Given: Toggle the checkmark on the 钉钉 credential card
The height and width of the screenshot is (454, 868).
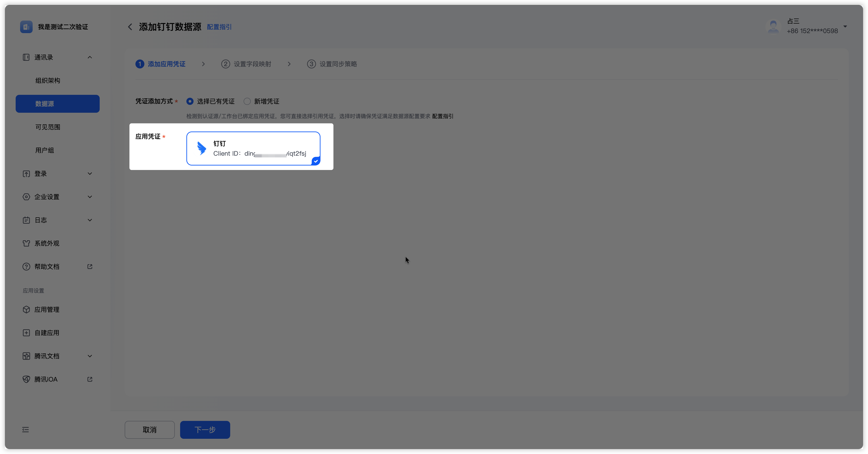Looking at the screenshot, I should coord(316,161).
